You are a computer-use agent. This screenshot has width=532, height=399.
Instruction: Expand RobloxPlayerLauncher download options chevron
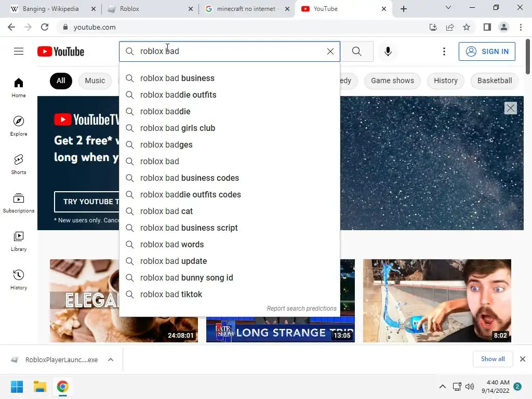tap(111, 360)
